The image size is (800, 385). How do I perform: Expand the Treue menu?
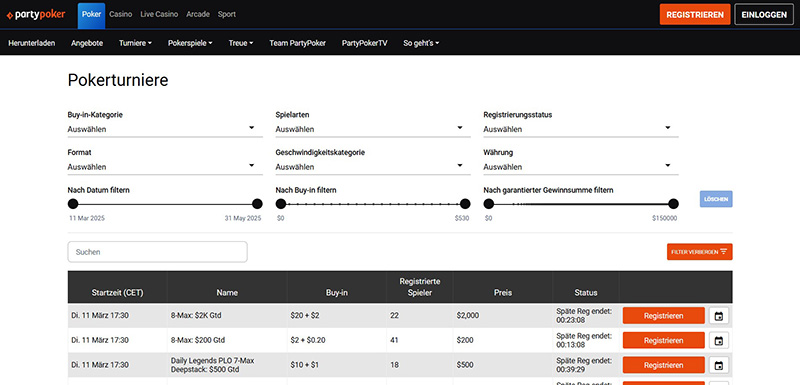[241, 43]
